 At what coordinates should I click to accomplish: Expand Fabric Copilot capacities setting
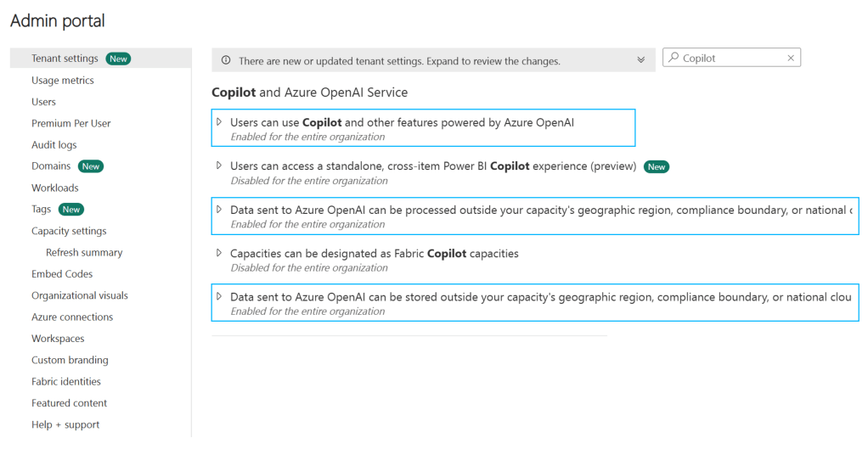pos(219,253)
